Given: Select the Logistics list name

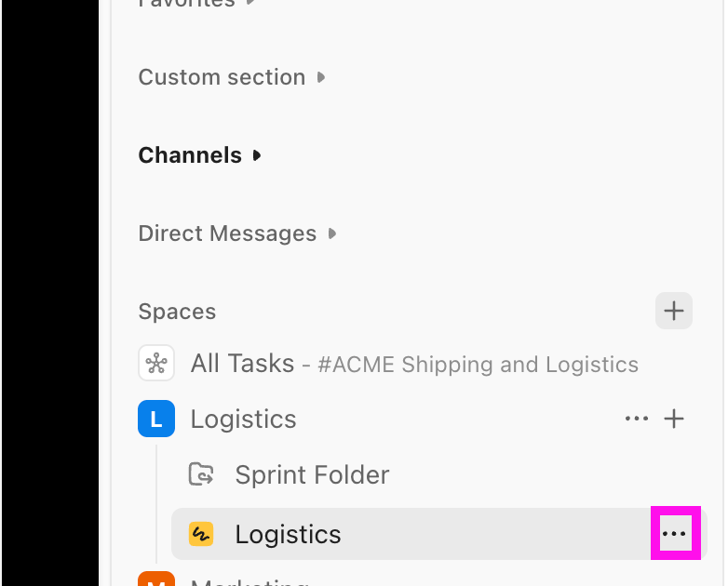Looking at the screenshot, I should point(288,534).
